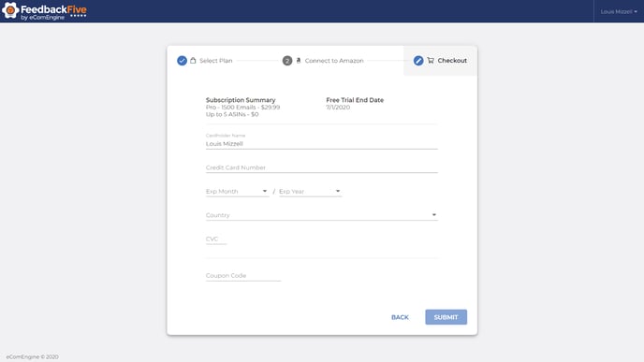Click the step 2 number circle

(x=287, y=61)
